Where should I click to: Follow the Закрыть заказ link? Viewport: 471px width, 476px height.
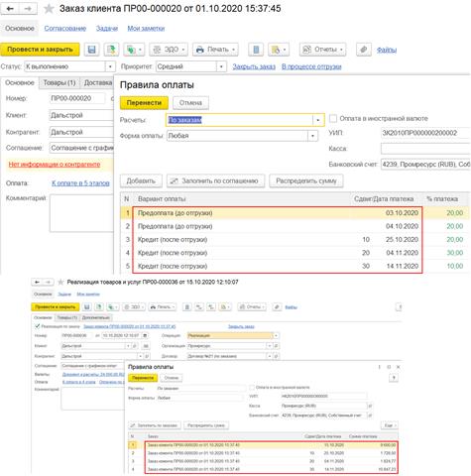pyautogui.click(x=254, y=66)
